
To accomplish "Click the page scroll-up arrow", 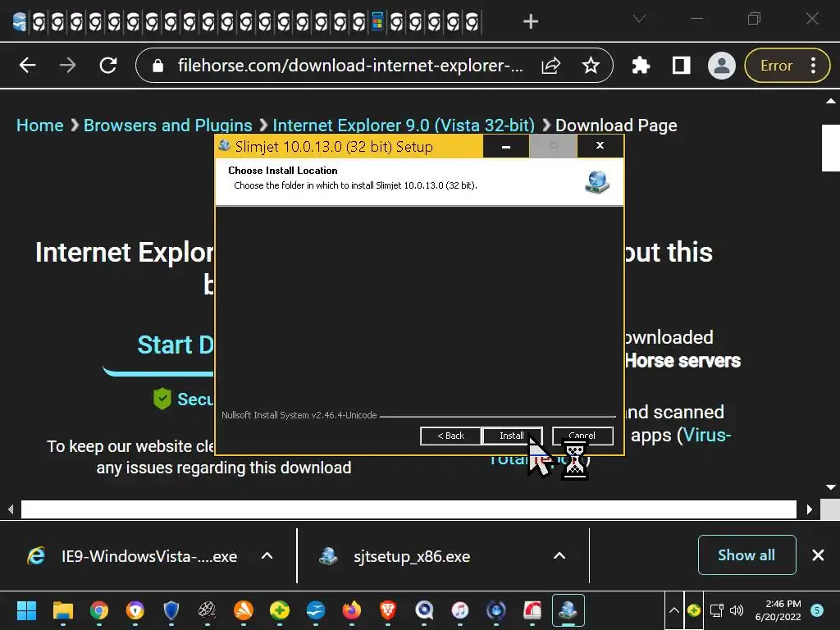I will point(830,101).
